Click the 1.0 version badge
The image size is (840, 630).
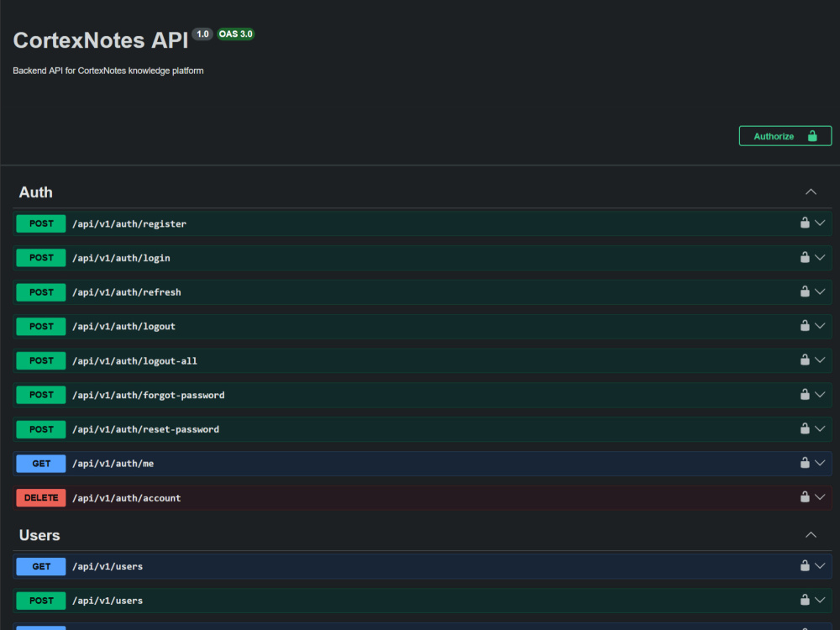202,34
